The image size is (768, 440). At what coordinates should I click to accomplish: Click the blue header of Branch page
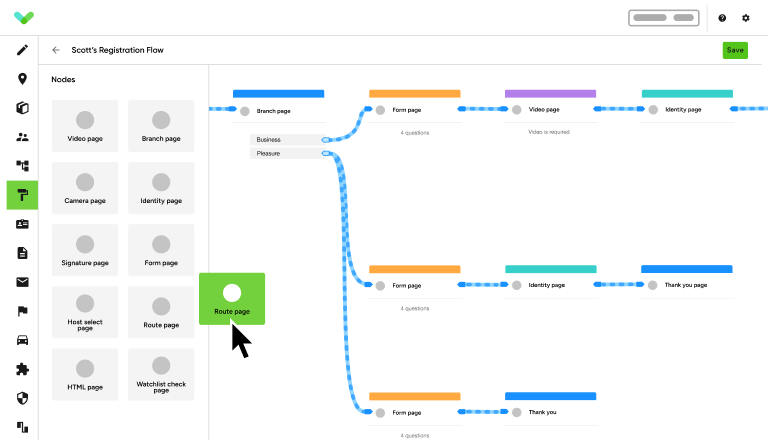coord(278,94)
